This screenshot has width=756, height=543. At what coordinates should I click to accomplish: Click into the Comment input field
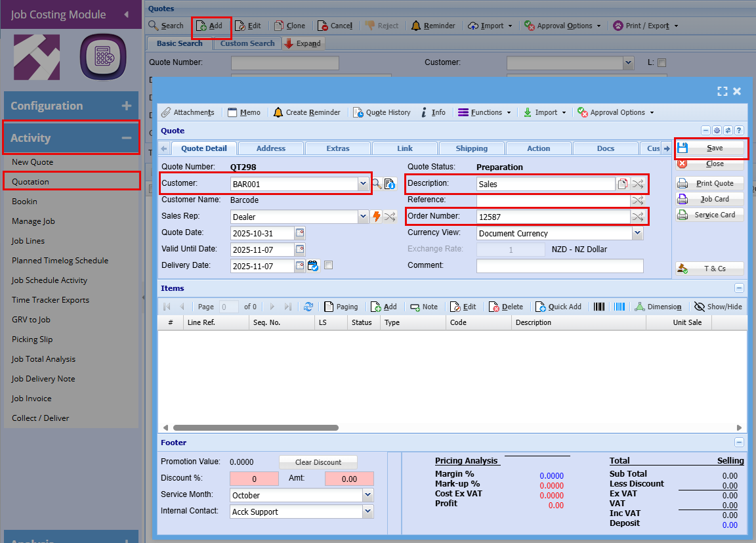560,265
